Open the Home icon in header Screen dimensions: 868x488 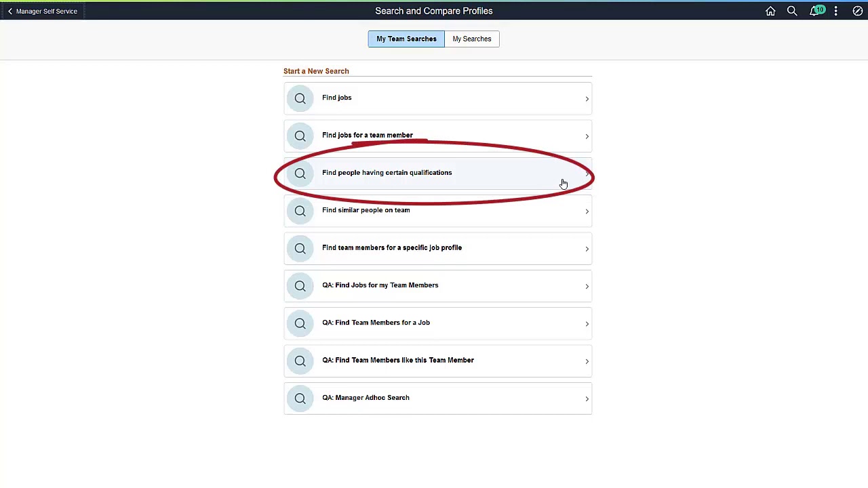pyautogui.click(x=770, y=11)
